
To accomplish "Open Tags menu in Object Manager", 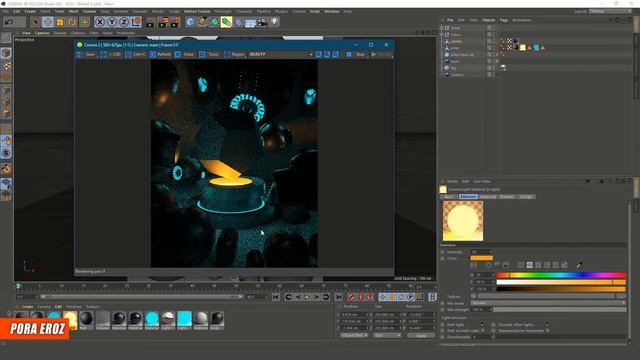I will click(x=504, y=20).
